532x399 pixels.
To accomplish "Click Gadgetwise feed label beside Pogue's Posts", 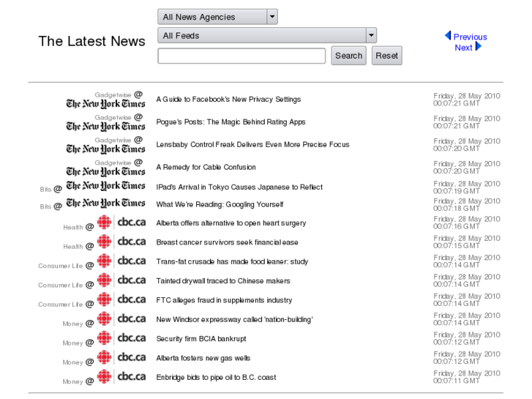I will click(x=113, y=117).
